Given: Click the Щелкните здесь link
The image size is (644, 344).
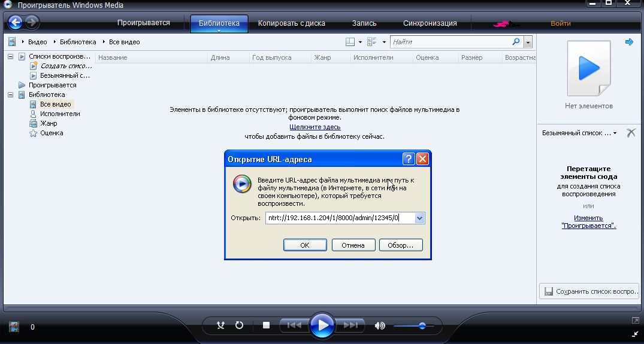Looking at the screenshot, I should click(315, 127).
